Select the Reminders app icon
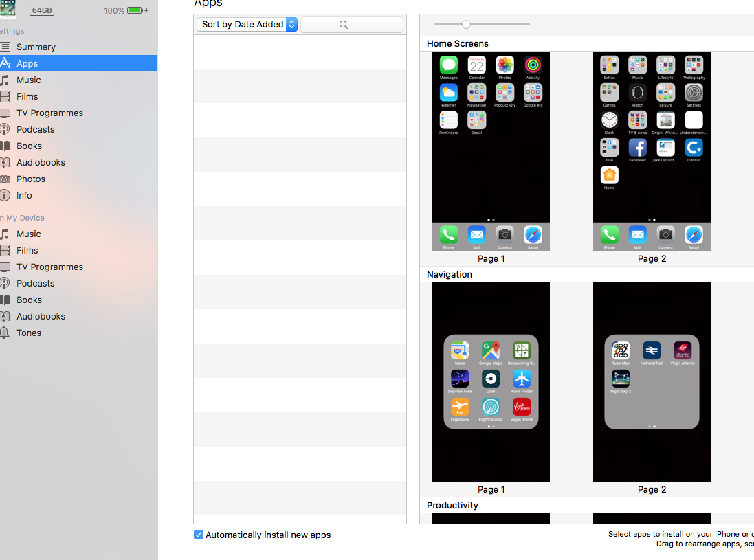The height and width of the screenshot is (560, 754). pyautogui.click(x=448, y=120)
